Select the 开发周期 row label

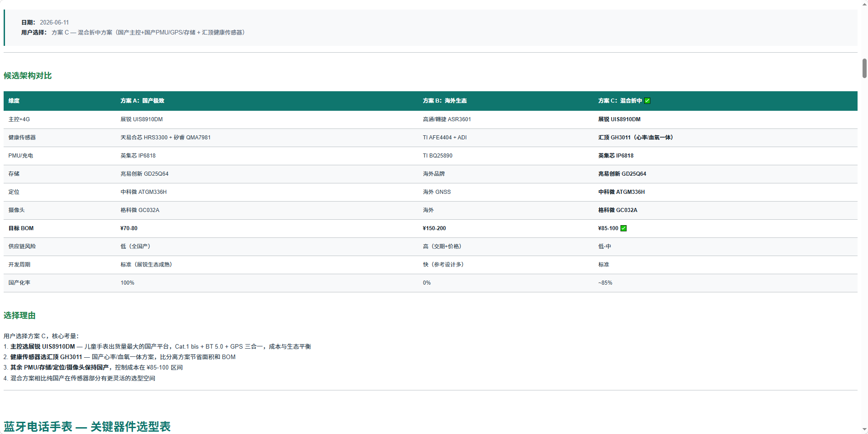20,265
